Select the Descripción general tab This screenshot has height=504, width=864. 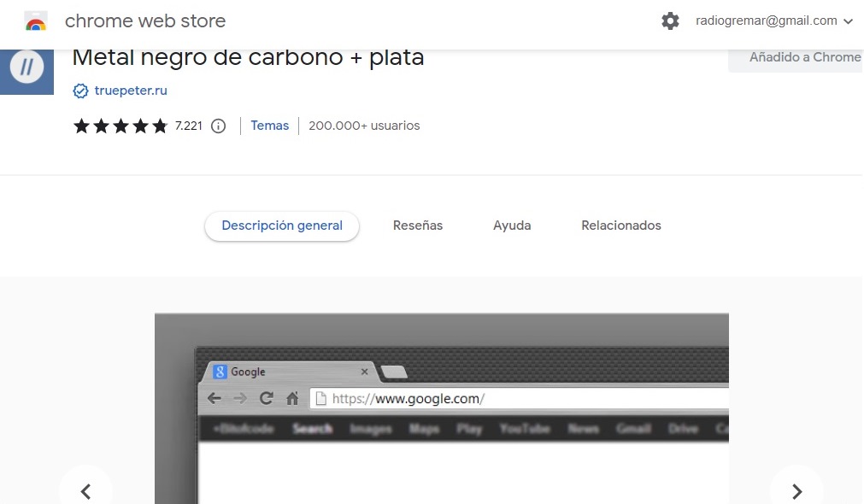pyautogui.click(x=282, y=226)
